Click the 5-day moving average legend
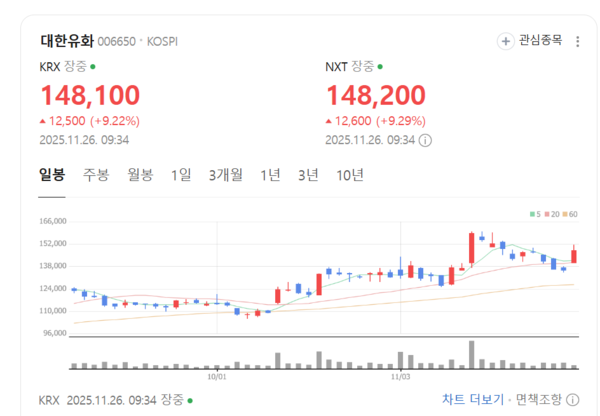Screen dimensions: 600x416 click(x=535, y=214)
